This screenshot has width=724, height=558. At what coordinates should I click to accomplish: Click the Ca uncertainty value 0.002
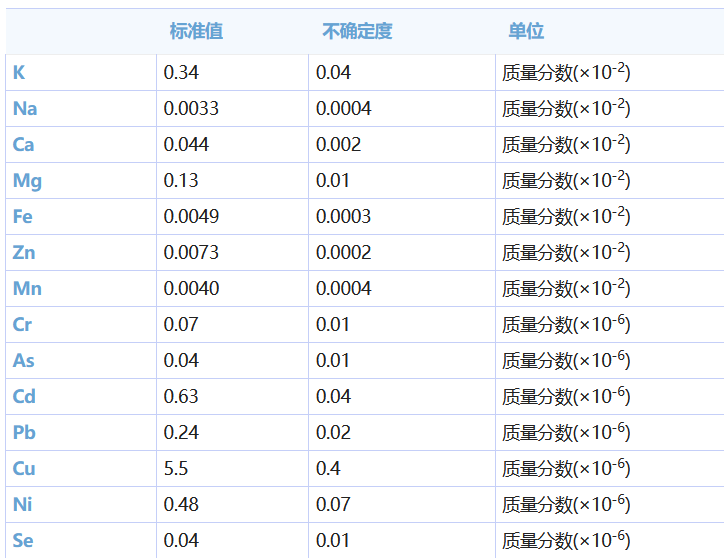click(x=338, y=145)
